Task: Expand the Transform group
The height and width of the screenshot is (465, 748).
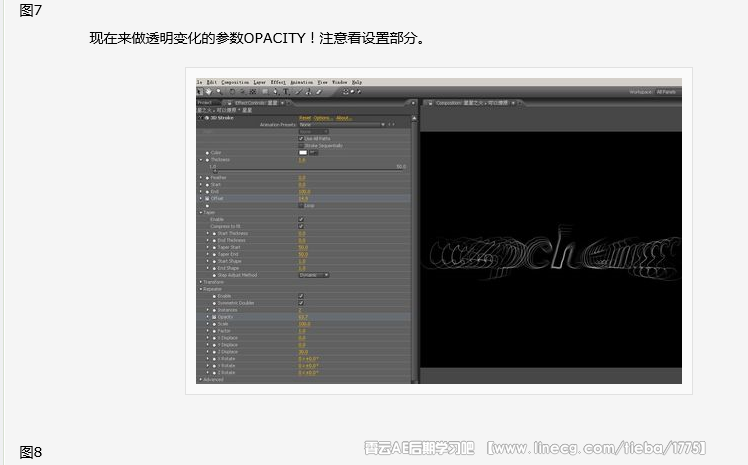Action: pyautogui.click(x=201, y=282)
